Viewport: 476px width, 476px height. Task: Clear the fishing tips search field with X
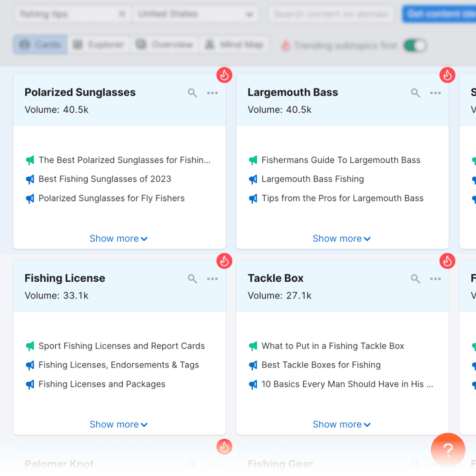point(122,14)
